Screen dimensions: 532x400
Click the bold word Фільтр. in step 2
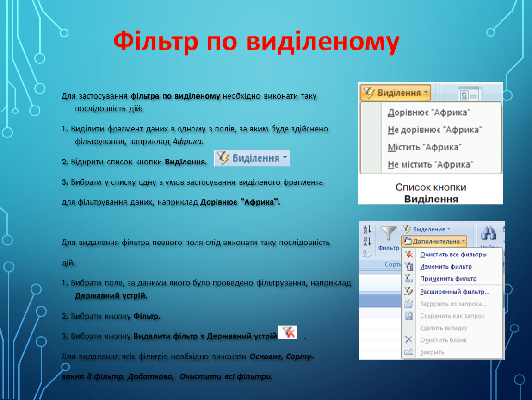point(147,316)
